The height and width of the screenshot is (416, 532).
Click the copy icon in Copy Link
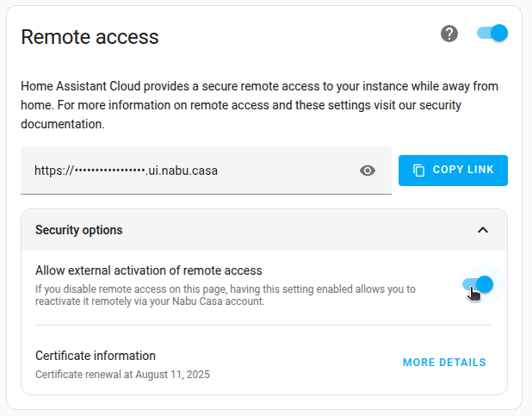tap(419, 171)
